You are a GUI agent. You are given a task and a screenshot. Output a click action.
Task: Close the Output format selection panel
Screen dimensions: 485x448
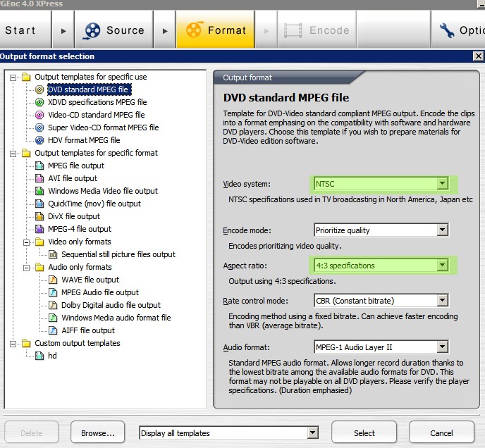click(x=478, y=56)
